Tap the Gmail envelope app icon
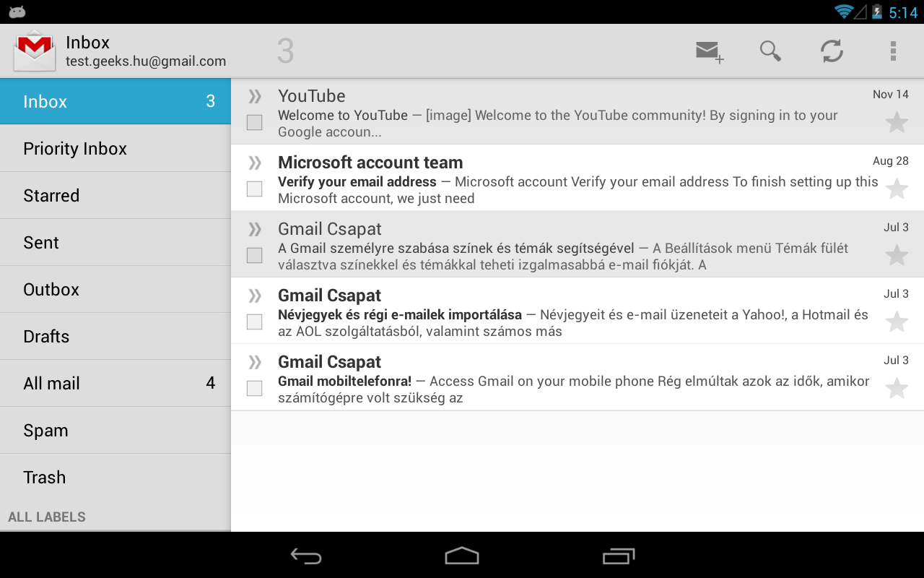Image resolution: width=924 pixels, height=578 pixels. pos(35,51)
